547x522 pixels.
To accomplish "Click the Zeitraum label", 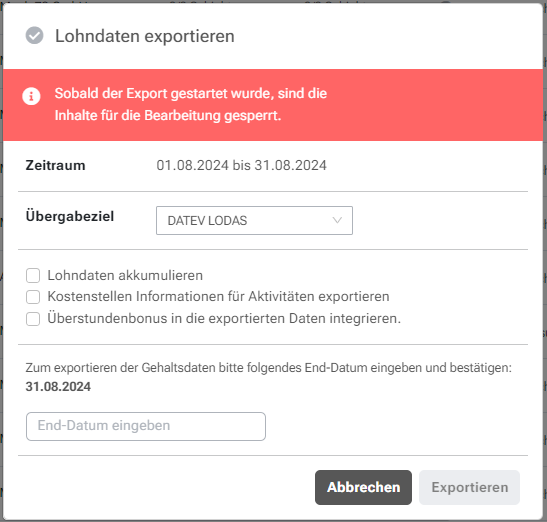I will click(x=55, y=165).
